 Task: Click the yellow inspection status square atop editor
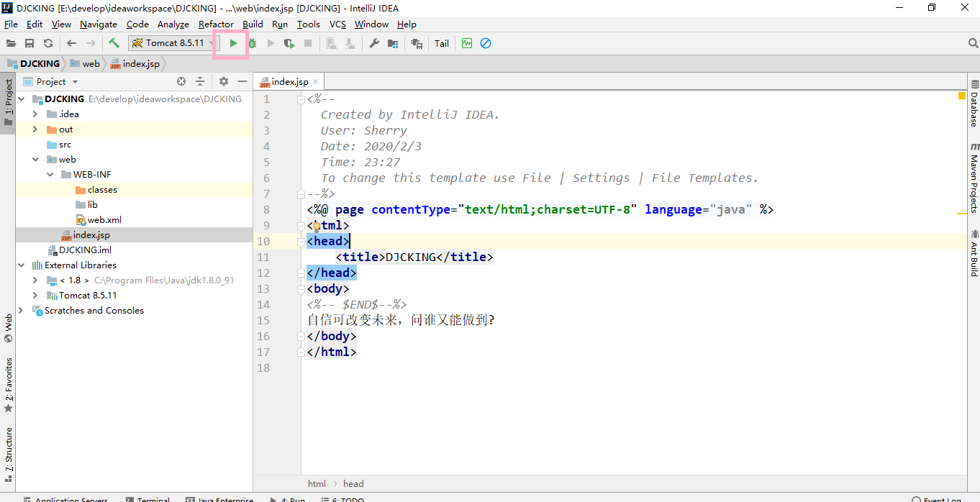point(962,96)
